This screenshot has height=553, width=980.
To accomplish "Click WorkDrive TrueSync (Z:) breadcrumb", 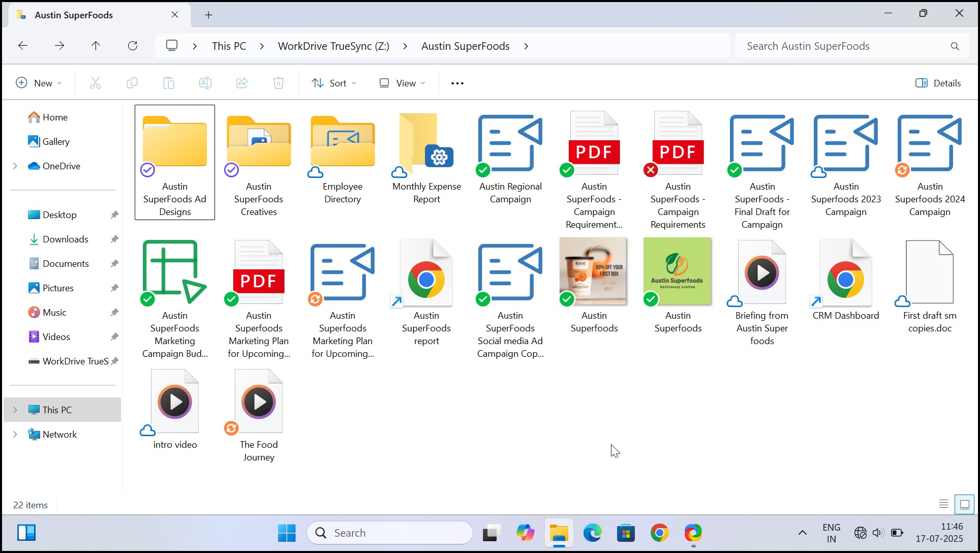I will pos(333,46).
